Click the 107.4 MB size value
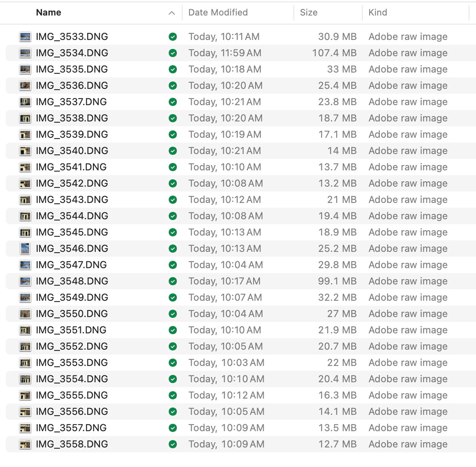Viewport: 476px width, 467px height. (334, 53)
